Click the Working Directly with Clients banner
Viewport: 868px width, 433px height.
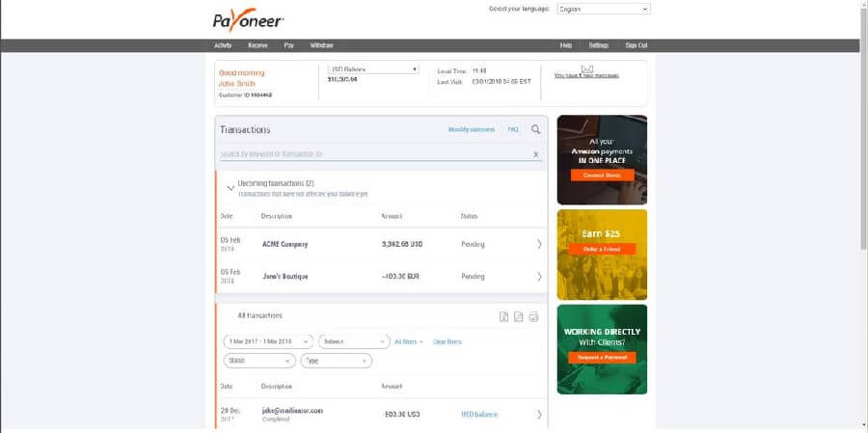coord(602,349)
